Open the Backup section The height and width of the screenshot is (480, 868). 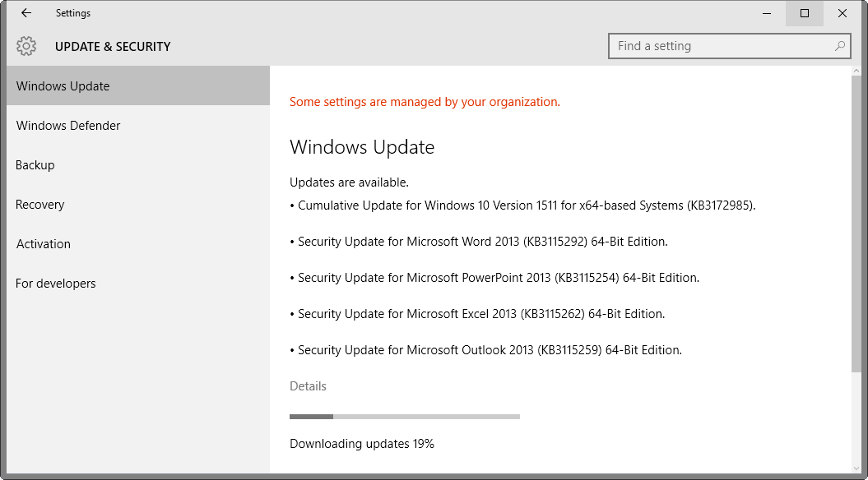tap(138, 164)
